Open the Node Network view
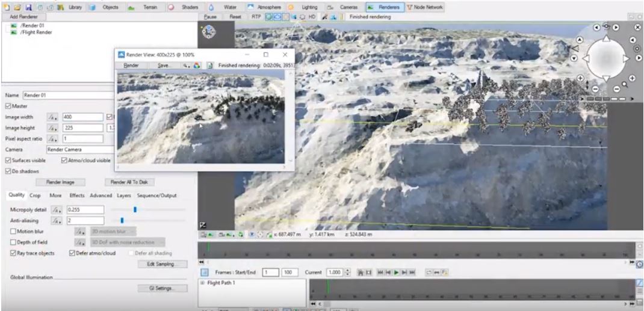Image resolution: width=644 pixels, height=311 pixels. [x=425, y=7]
